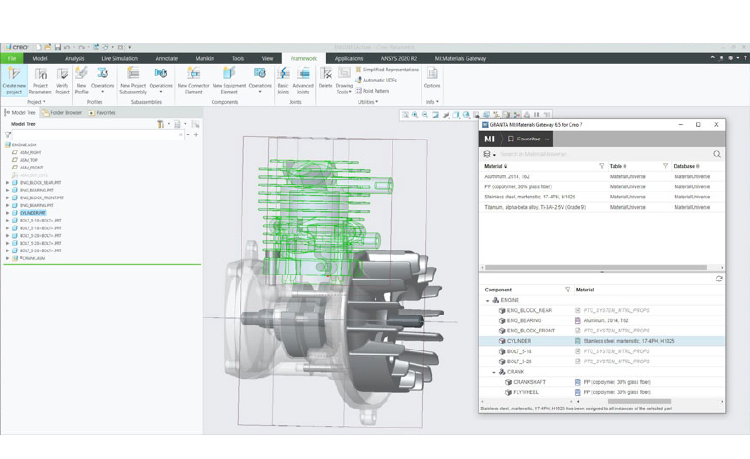The width and height of the screenshot is (750, 459).
Task: Open the MI:Materials Gateway tab
Action: pyautogui.click(x=460, y=58)
